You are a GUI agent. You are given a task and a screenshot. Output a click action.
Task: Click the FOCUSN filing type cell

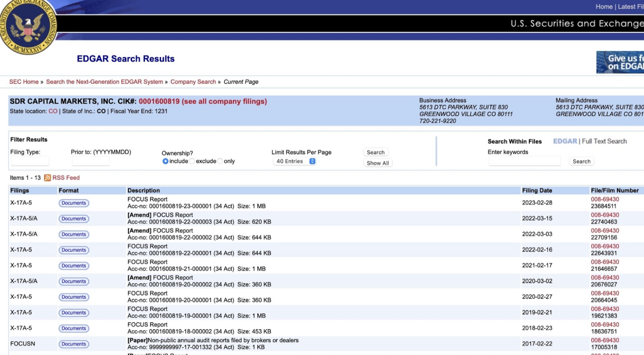tap(23, 344)
